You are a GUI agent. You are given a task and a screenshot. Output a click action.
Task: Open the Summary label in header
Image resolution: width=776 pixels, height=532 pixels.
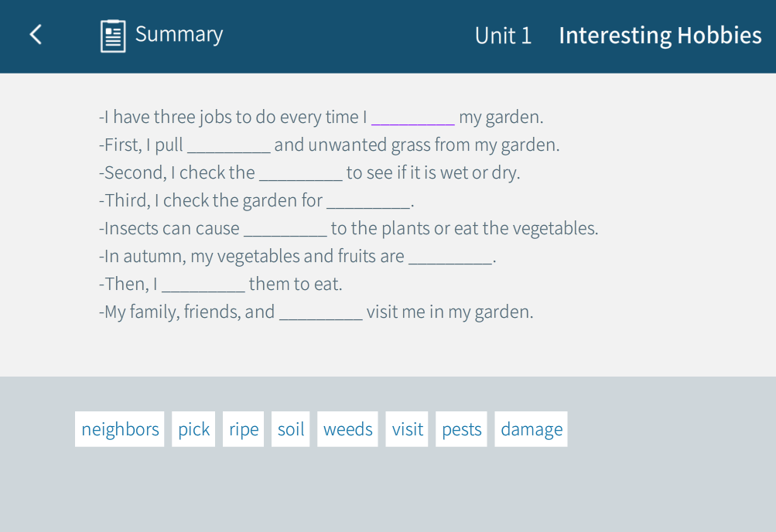[179, 35]
